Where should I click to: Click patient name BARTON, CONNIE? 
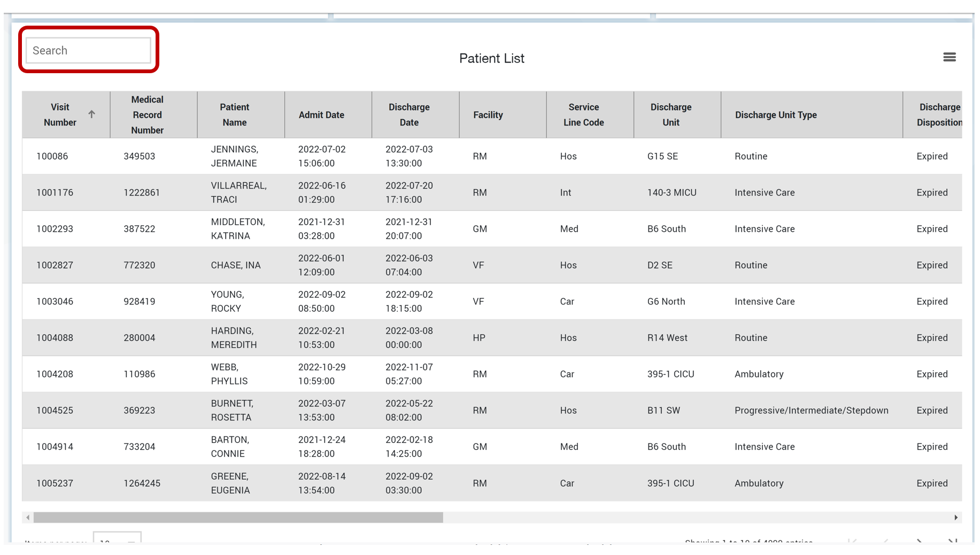pyautogui.click(x=230, y=447)
